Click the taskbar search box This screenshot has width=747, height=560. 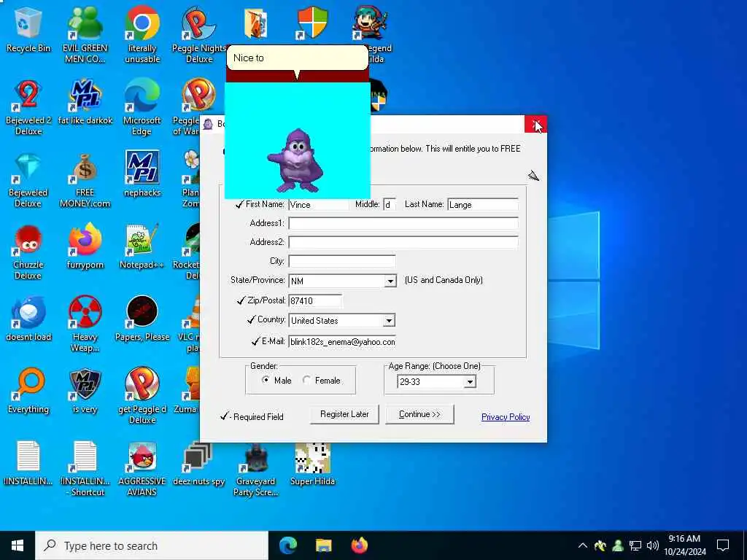[152, 545]
